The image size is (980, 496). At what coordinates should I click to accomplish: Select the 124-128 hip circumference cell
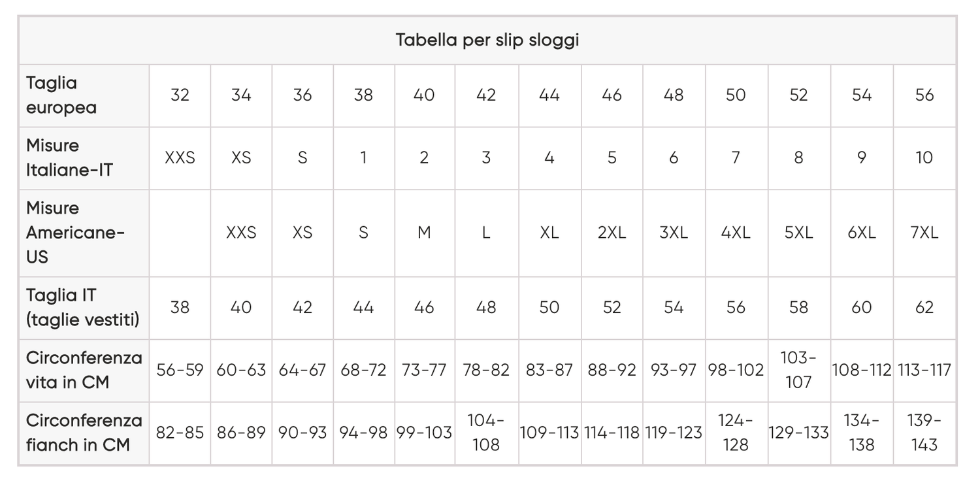point(736,433)
